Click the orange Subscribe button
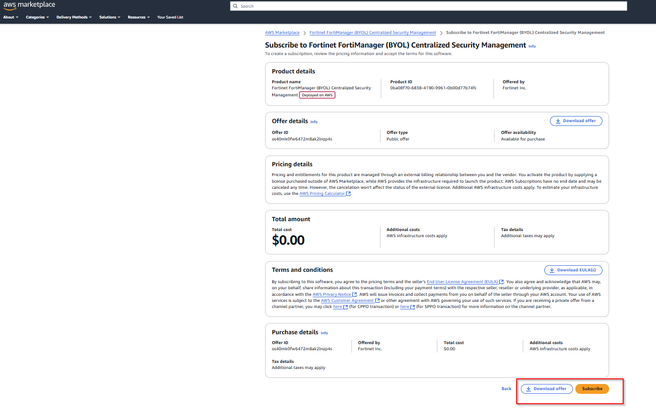The width and height of the screenshot is (656, 417). tap(592, 389)
